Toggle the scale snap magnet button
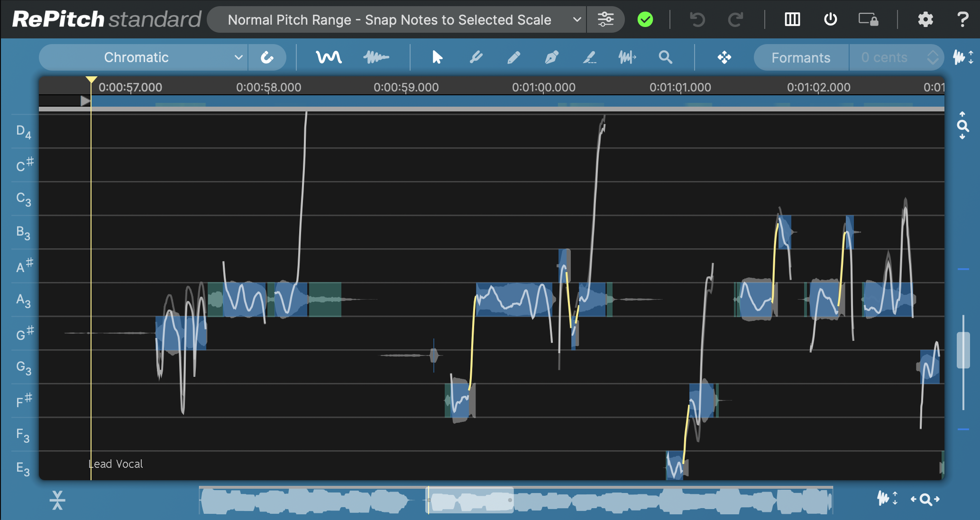This screenshot has width=980, height=520. pyautogui.click(x=267, y=57)
